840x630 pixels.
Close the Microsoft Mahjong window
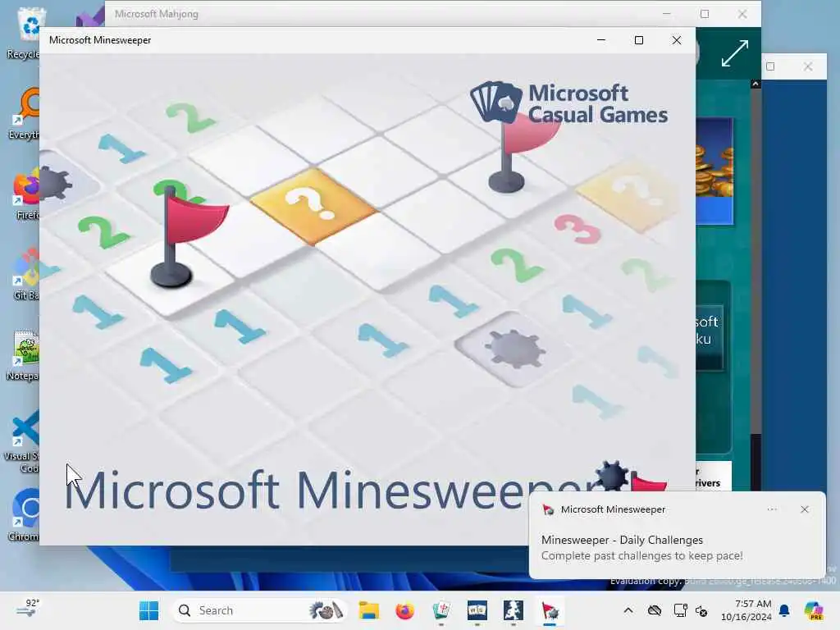coord(742,14)
